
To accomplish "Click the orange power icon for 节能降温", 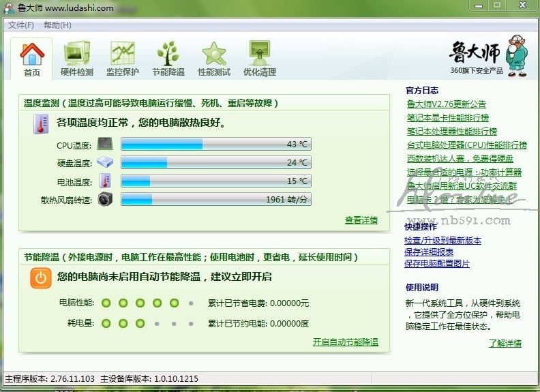I will coord(40,277).
